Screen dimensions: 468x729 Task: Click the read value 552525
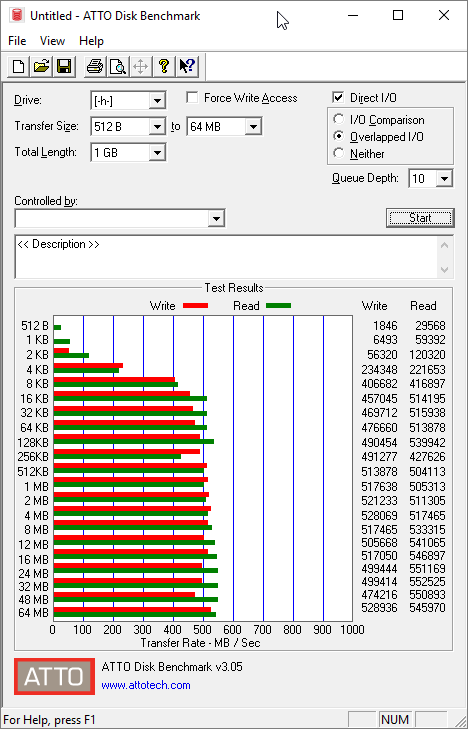click(427, 582)
